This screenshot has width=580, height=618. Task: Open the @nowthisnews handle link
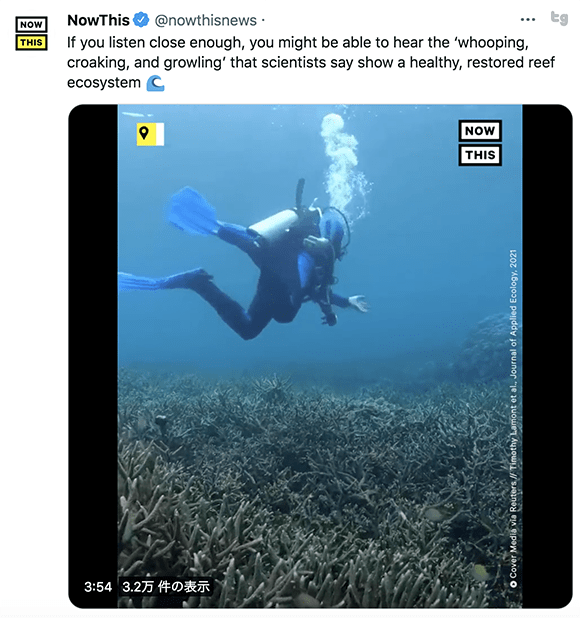(x=205, y=20)
